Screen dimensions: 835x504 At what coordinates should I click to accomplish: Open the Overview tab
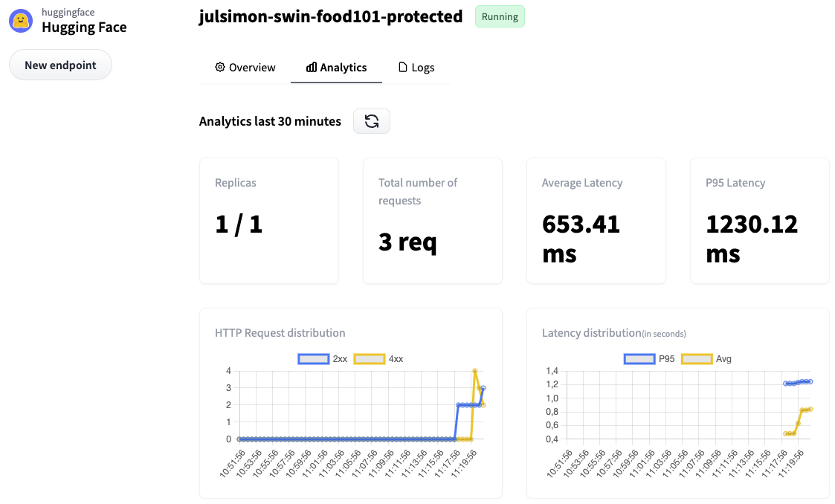click(245, 67)
